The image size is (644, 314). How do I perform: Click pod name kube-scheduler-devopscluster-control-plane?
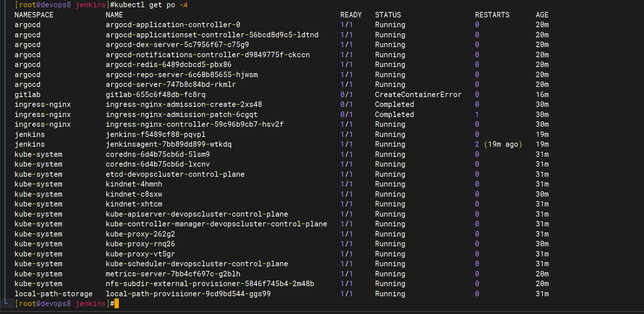tap(197, 264)
